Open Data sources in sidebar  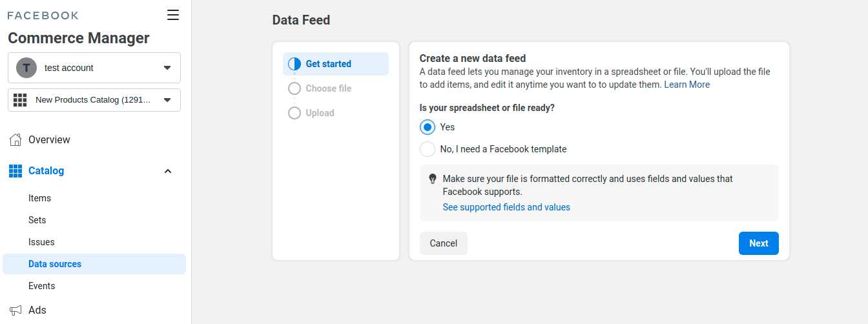tap(55, 264)
